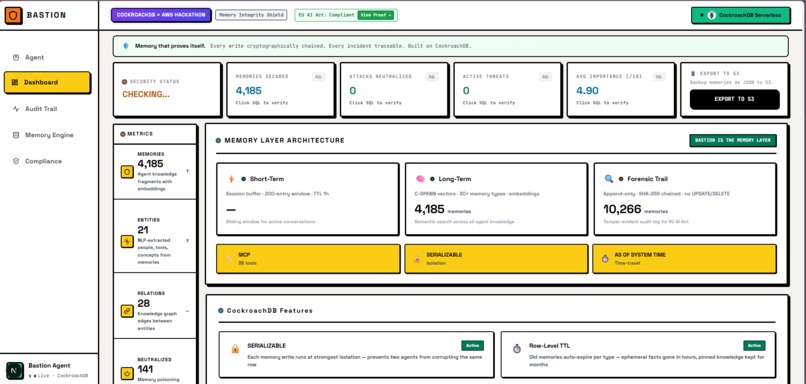806x384 pixels.
Task: Click lock icon in yellow SERIALIZABLE tile
Action: (x=417, y=259)
